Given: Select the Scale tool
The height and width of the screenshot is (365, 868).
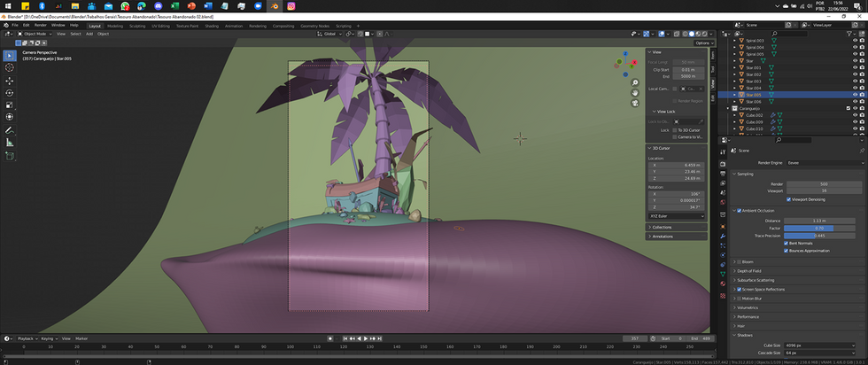Looking at the screenshot, I should (10, 105).
